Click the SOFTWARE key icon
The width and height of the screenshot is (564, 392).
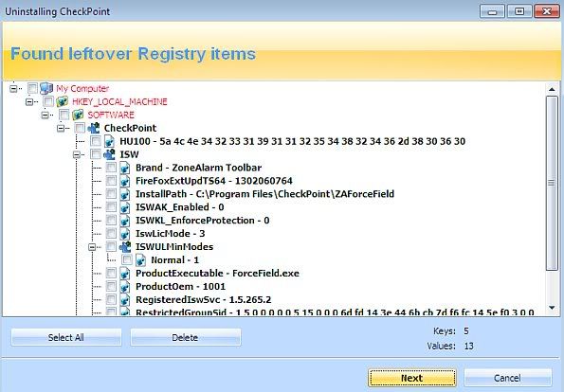click(x=78, y=115)
